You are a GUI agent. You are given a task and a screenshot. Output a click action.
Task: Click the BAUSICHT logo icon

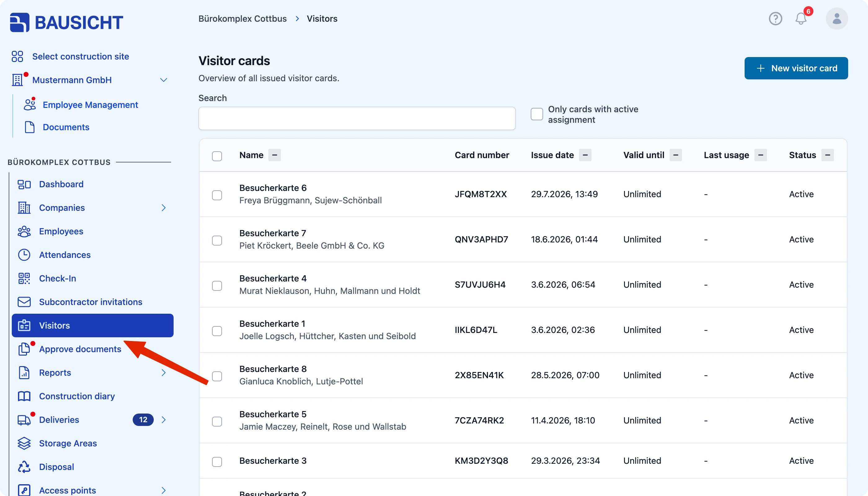pos(20,23)
